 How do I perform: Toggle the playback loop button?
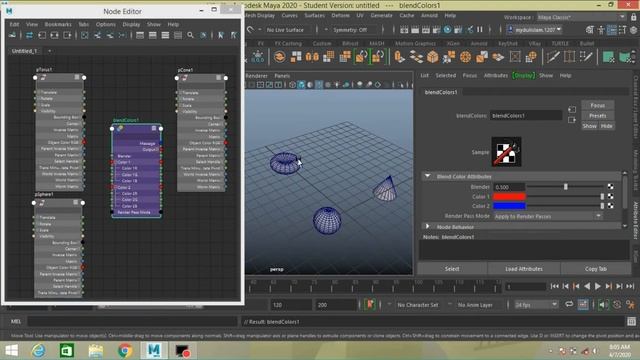[x=569, y=305]
